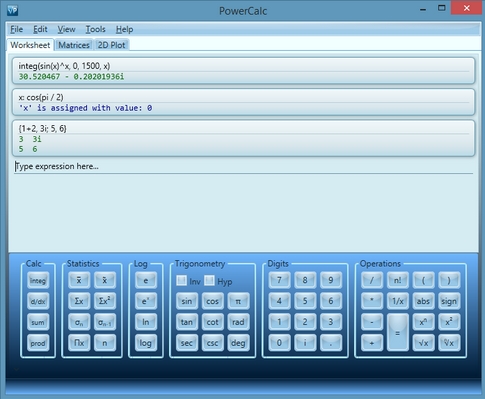Open the Tools menu
The image size is (485, 399).
tap(95, 29)
